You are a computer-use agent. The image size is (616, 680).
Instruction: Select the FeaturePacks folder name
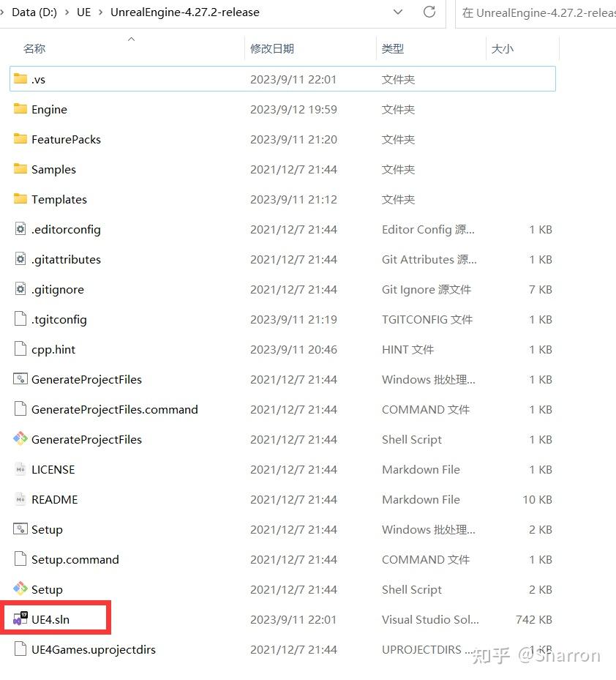(x=66, y=139)
